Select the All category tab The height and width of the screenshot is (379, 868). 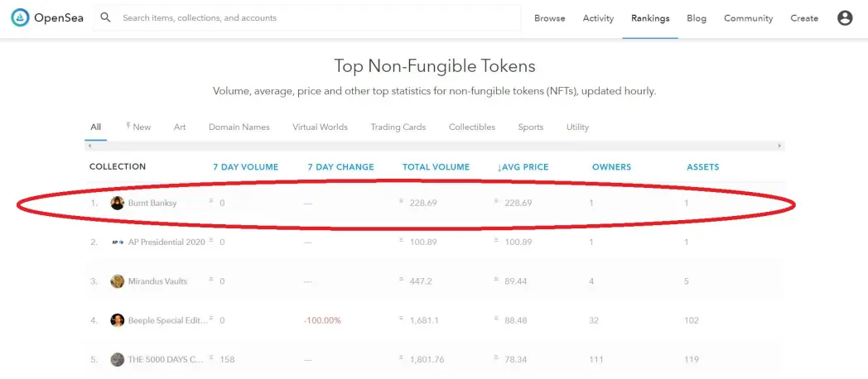click(96, 127)
